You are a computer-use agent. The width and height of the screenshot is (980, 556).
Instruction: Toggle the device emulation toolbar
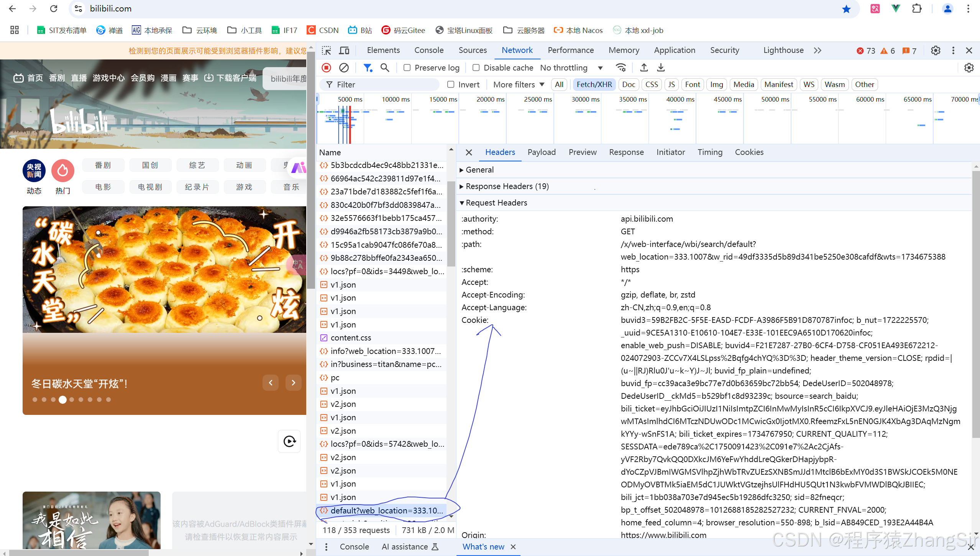[x=344, y=50]
